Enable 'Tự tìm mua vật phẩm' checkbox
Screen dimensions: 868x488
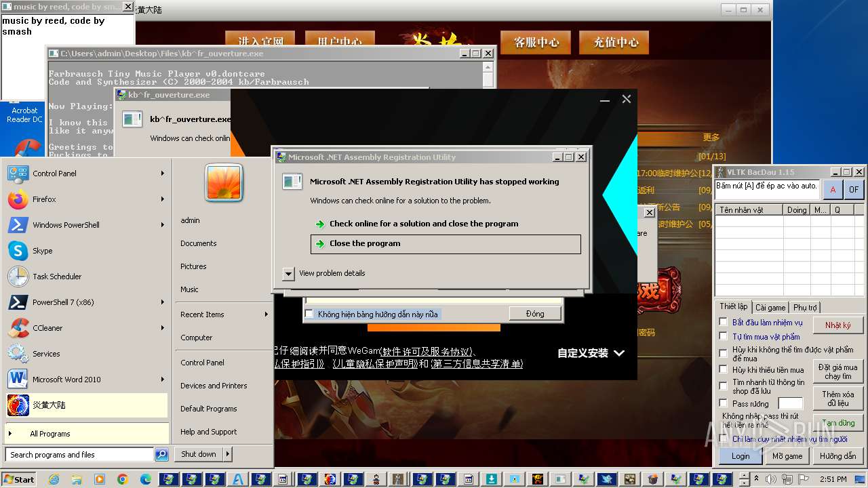click(724, 336)
